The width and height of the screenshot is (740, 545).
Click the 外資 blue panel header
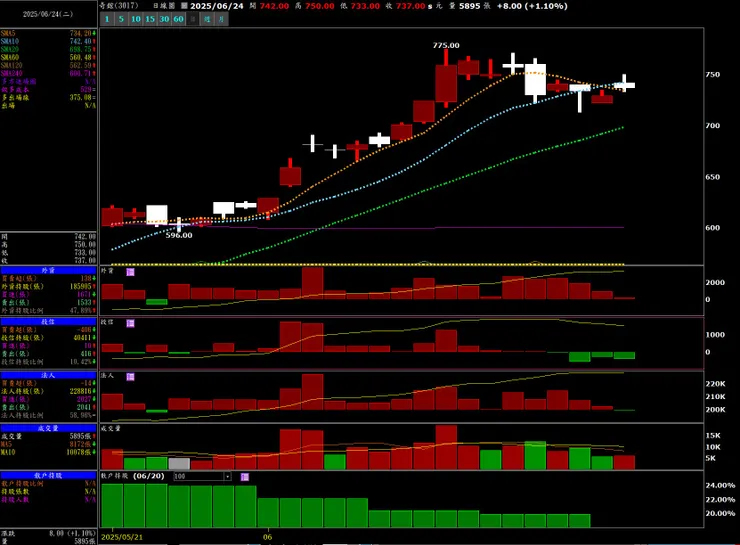tap(48, 270)
